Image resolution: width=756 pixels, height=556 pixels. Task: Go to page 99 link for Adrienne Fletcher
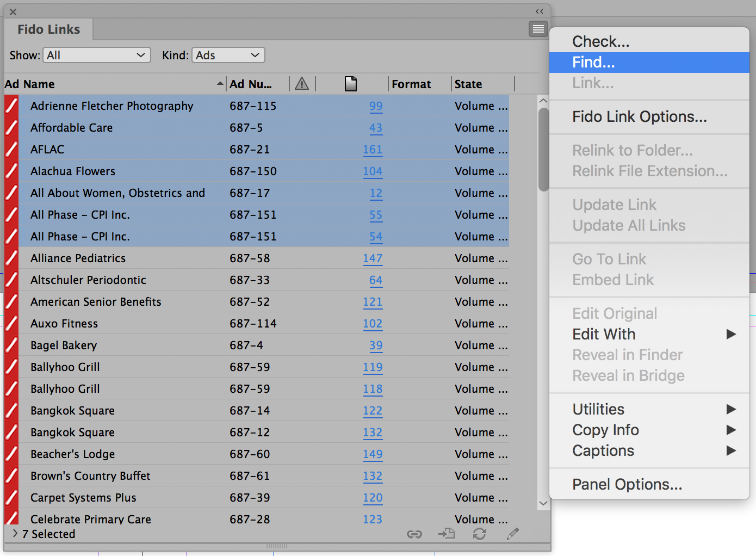coord(376,106)
